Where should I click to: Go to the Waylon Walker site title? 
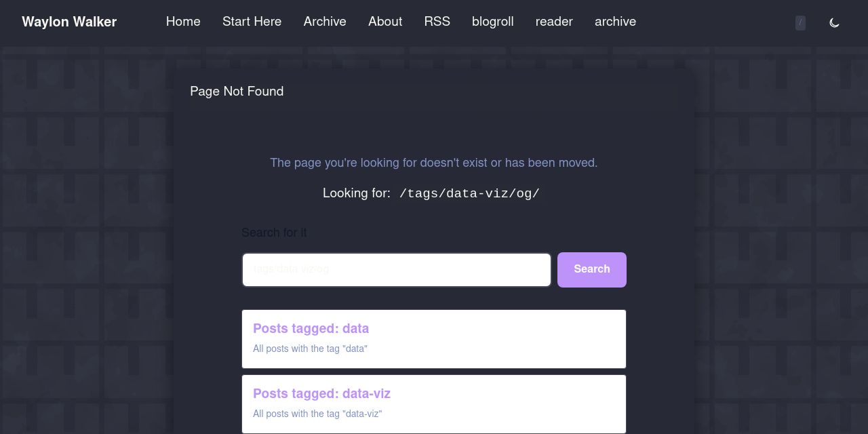[x=69, y=22]
